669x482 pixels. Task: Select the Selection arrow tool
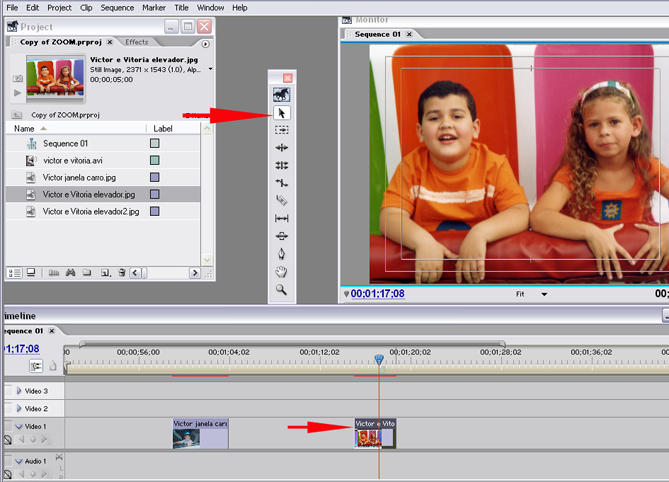click(x=282, y=113)
